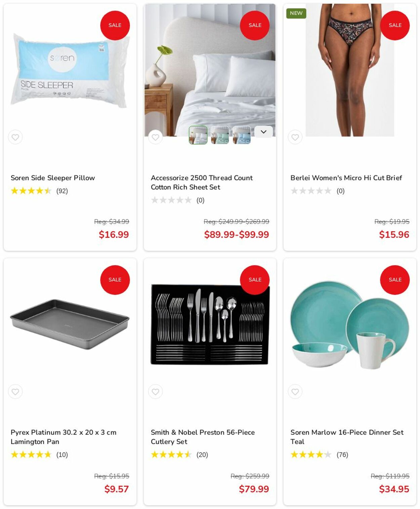
Task: Click heart icon on Berlei Micro Brief
Action: [295, 137]
